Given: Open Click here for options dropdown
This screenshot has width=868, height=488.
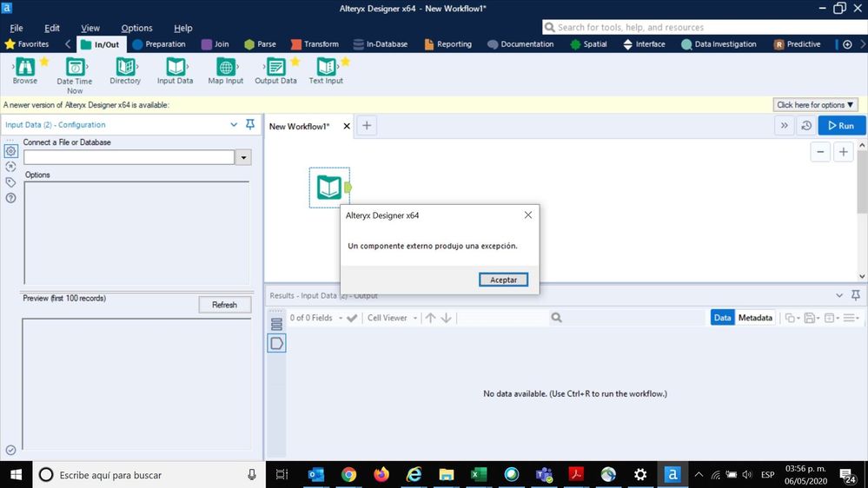Looking at the screenshot, I should click(815, 104).
